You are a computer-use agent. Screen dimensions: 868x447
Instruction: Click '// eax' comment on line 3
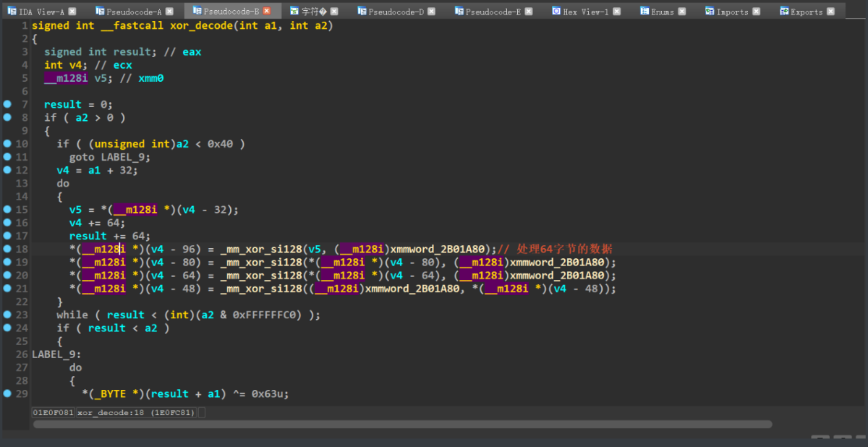coord(182,52)
